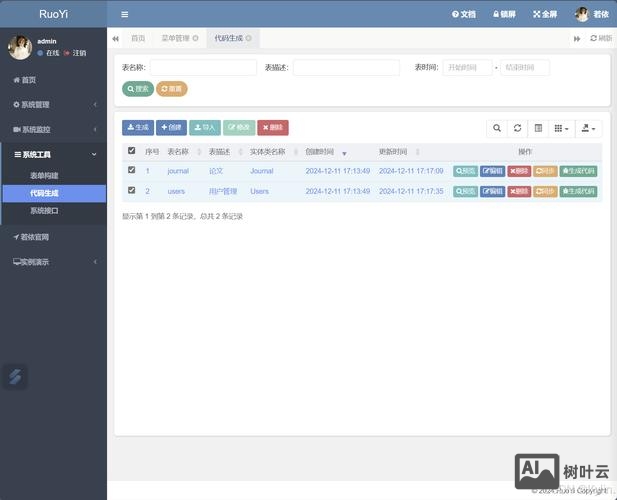Focus the 表描述 input field
617x500 pixels.
click(x=346, y=68)
